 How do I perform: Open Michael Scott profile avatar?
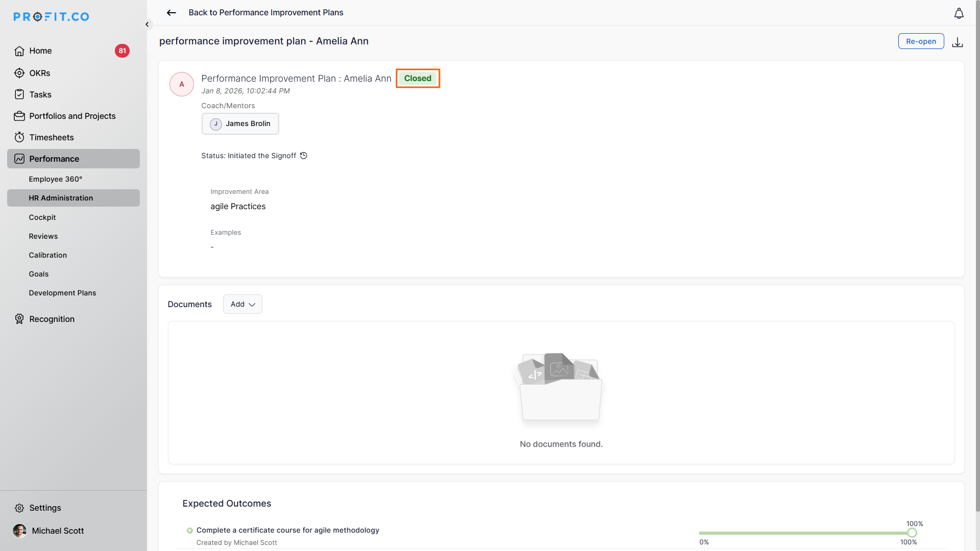coord(19,531)
